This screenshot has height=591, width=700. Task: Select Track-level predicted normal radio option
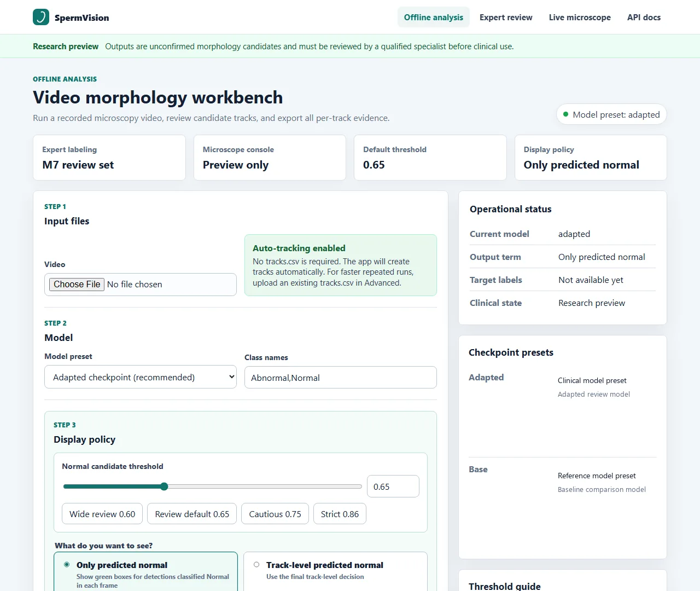(256, 565)
